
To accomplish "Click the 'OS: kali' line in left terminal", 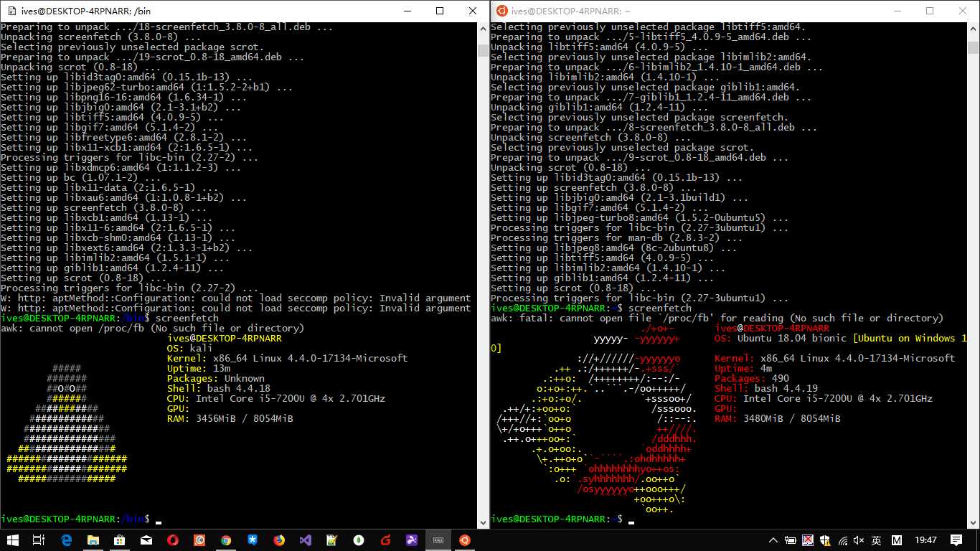I will [x=189, y=348].
